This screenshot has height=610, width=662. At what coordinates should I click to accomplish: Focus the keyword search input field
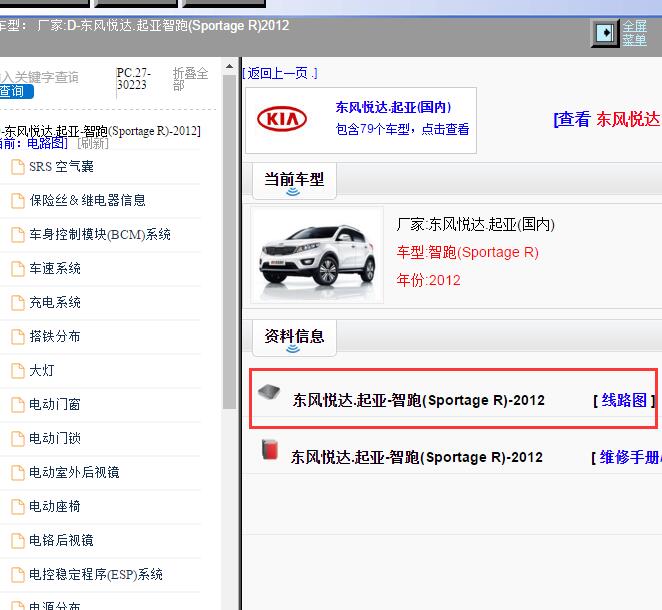(x=40, y=77)
